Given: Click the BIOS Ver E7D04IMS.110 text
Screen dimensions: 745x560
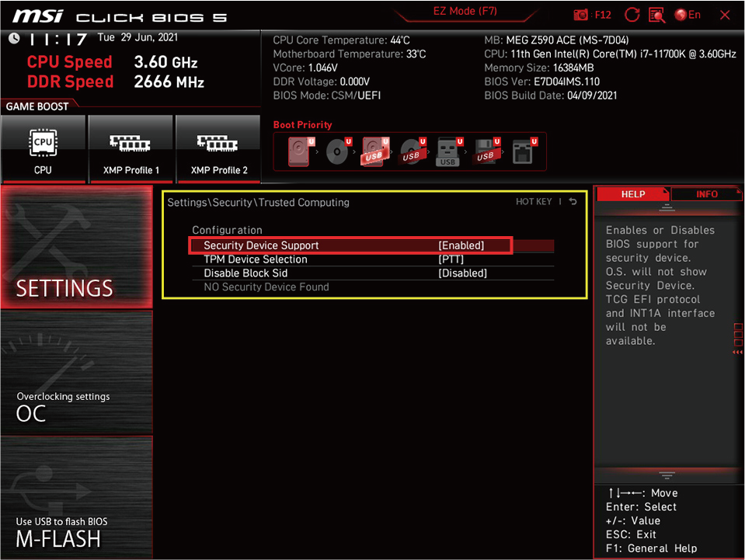Looking at the screenshot, I should point(541,82).
